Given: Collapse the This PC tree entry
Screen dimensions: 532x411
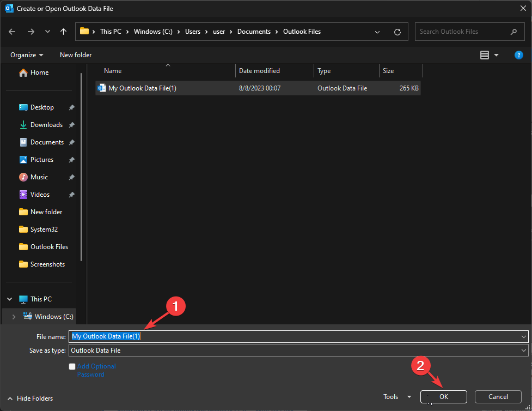Looking at the screenshot, I should pyautogui.click(x=9, y=299).
